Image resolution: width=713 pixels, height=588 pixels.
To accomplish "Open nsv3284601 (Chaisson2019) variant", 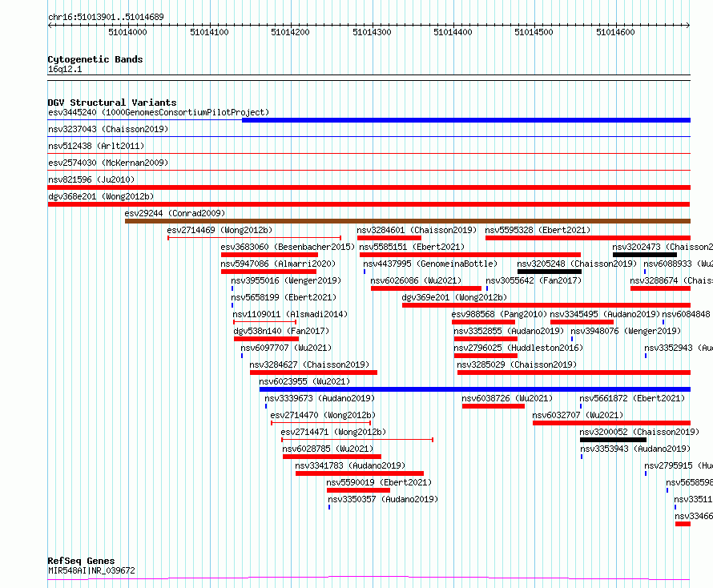I will click(417, 230).
